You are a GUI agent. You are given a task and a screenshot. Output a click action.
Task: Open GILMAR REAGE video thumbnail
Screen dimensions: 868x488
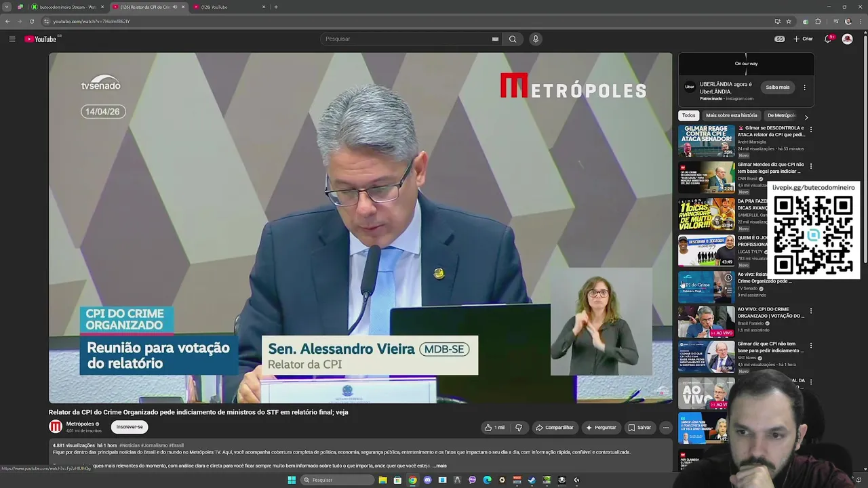click(x=706, y=141)
